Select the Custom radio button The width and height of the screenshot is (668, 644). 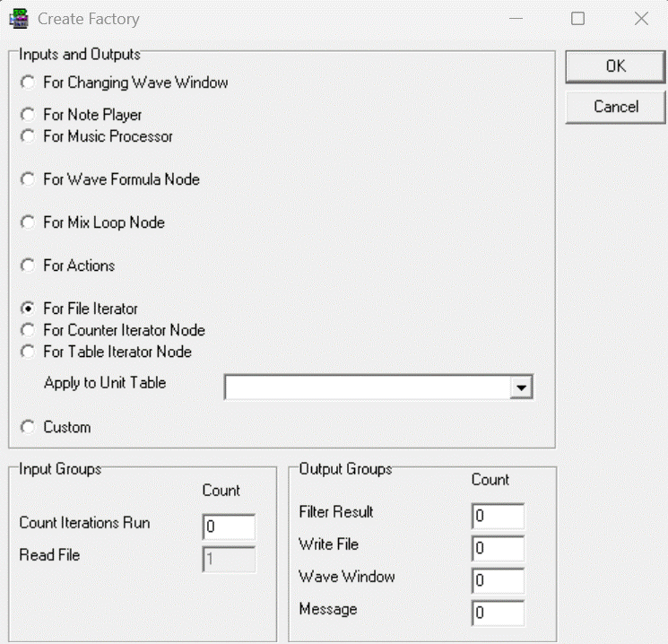(x=28, y=427)
